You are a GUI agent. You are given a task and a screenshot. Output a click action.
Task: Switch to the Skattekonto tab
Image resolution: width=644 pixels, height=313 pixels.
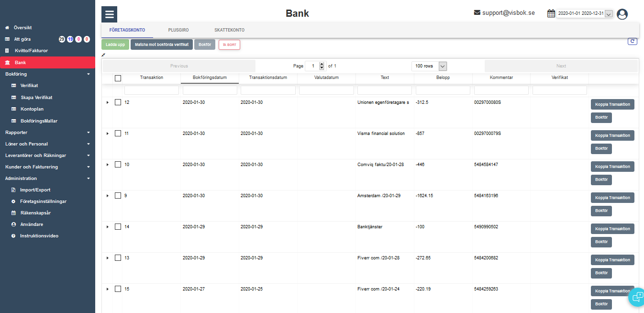229,30
